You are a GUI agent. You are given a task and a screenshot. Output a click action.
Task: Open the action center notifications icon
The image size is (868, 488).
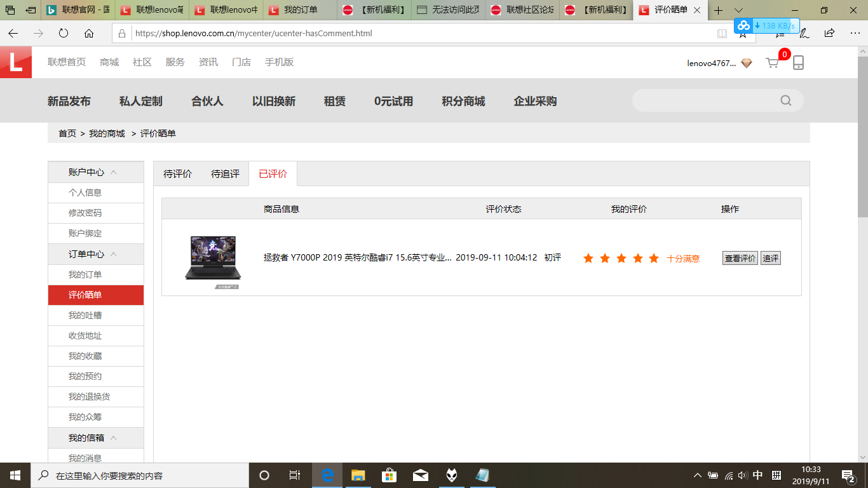tap(848, 475)
